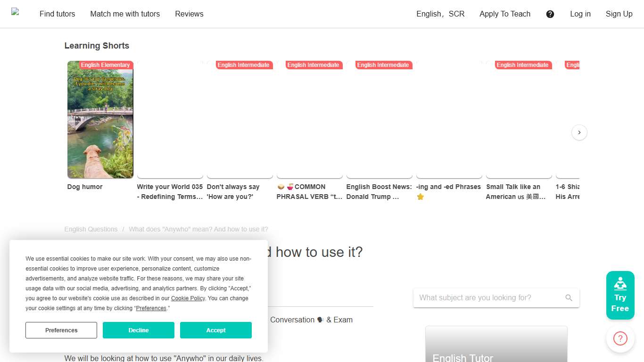Open cookie Preferences settings
The height and width of the screenshot is (362, 644).
(x=61, y=330)
